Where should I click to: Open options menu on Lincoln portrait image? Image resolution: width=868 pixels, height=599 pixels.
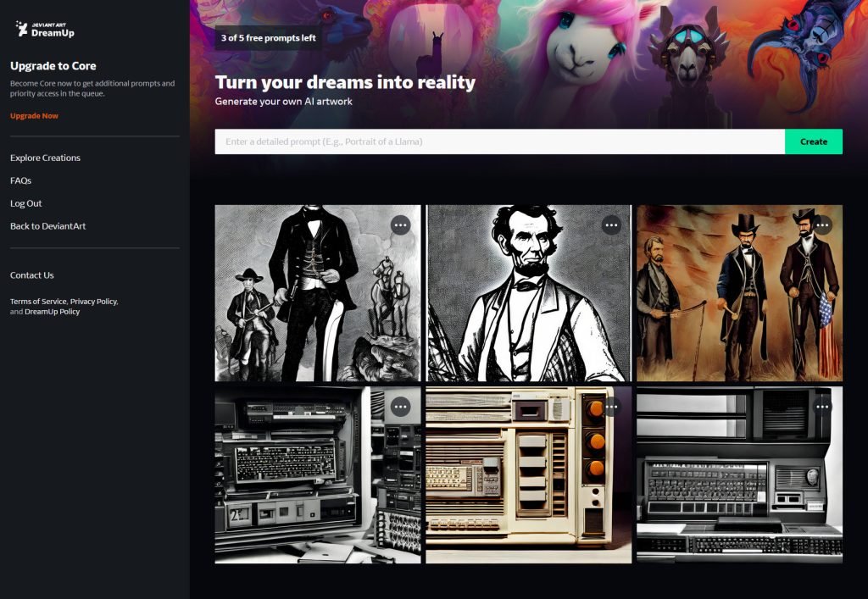(x=611, y=225)
